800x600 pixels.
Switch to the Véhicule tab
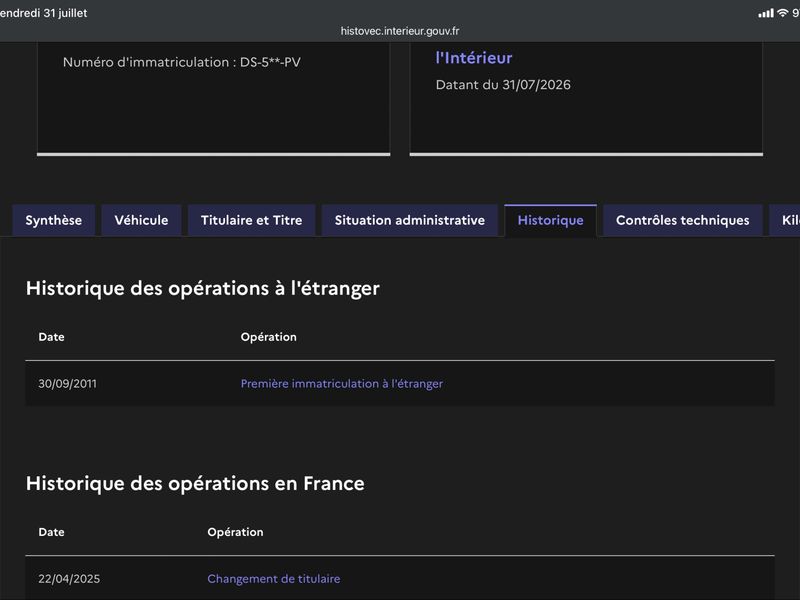tap(141, 220)
